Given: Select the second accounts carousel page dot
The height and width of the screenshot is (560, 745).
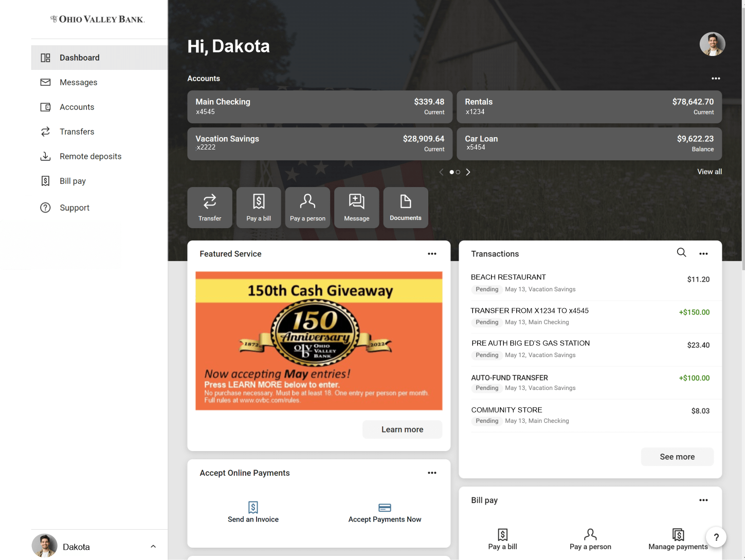Looking at the screenshot, I should click(x=459, y=172).
